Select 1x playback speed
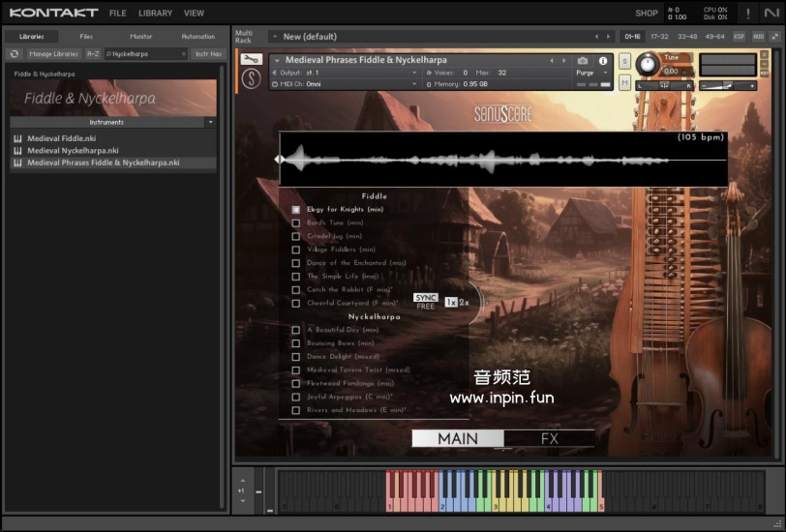The image size is (786, 532). point(451,303)
